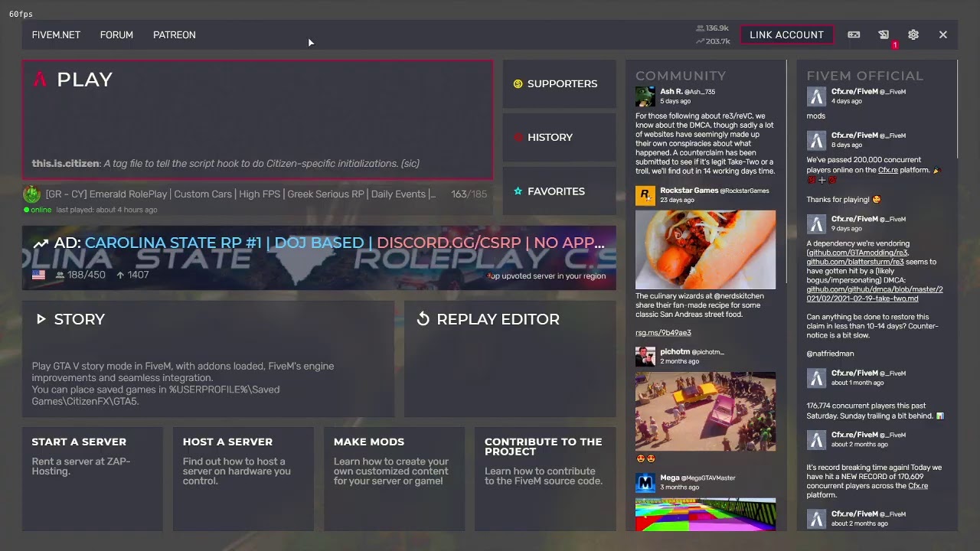980x551 pixels.
Task: Open the SUPPORTERS section
Action: point(559,83)
